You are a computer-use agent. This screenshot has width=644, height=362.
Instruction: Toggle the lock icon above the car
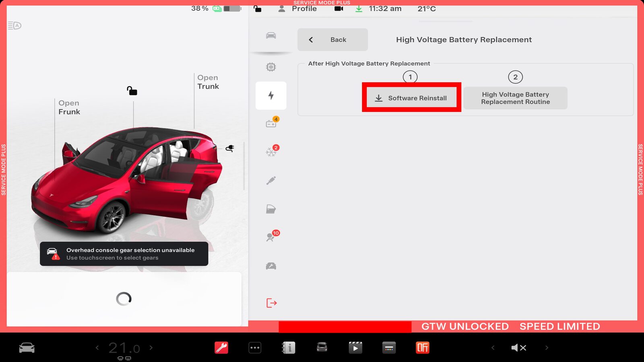coord(132,91)
